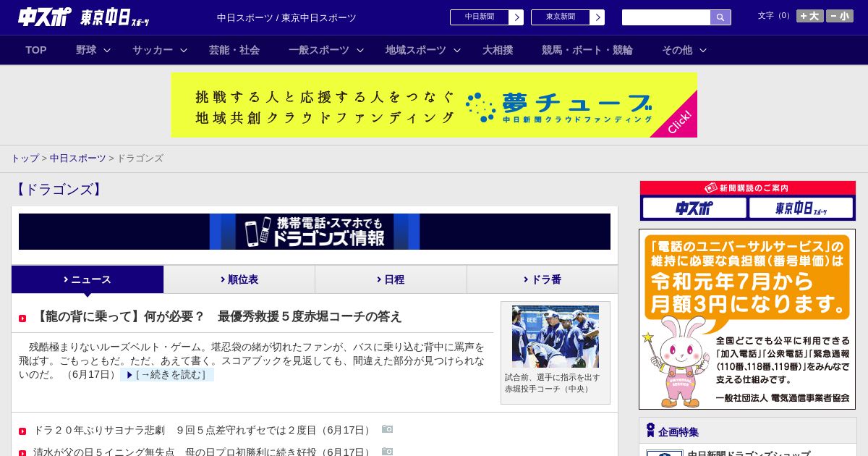The height and width of the screenshot is (456, 868).
Task: Select the ニュース tab
Action: (88, 279)
